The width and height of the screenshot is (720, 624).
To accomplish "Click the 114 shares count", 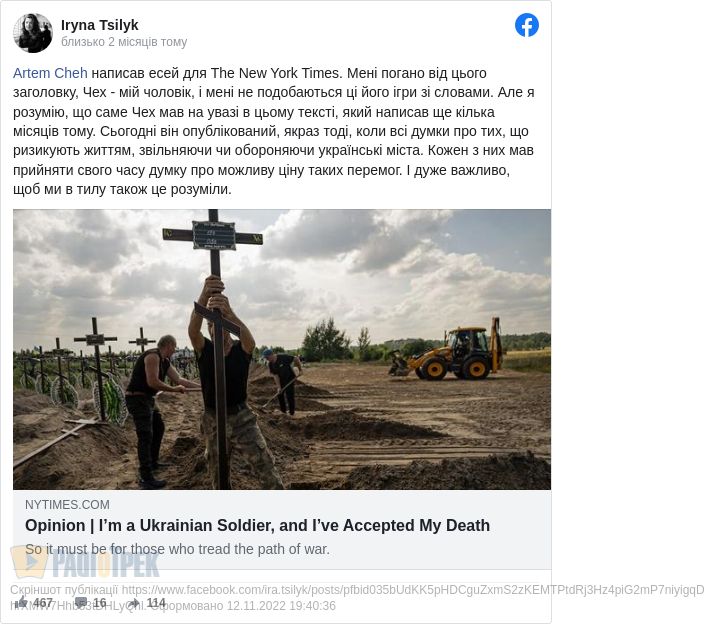I will tap(156, 603).
